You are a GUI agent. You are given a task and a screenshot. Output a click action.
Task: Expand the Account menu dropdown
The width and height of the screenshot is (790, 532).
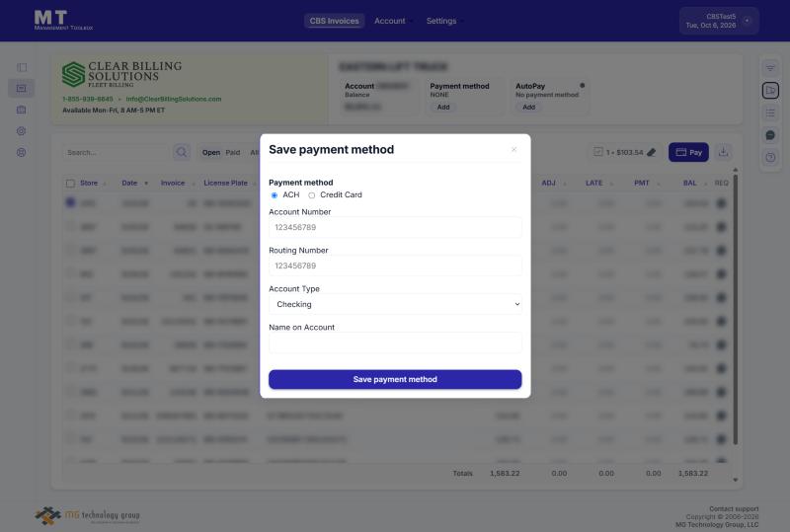click(393, 21)
